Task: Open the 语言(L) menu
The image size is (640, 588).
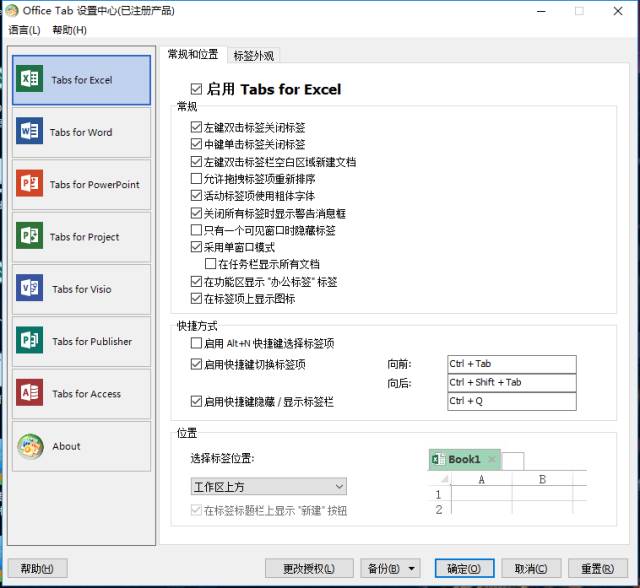Action: 24,30
